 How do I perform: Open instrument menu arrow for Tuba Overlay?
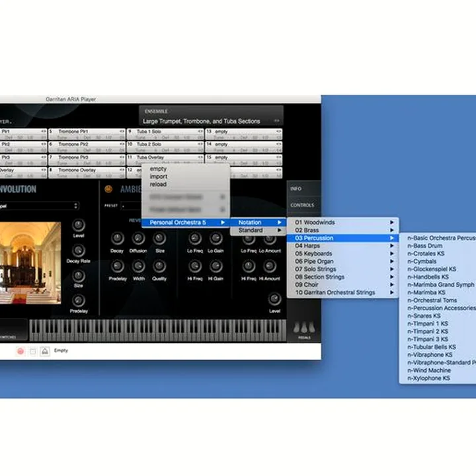200,157
